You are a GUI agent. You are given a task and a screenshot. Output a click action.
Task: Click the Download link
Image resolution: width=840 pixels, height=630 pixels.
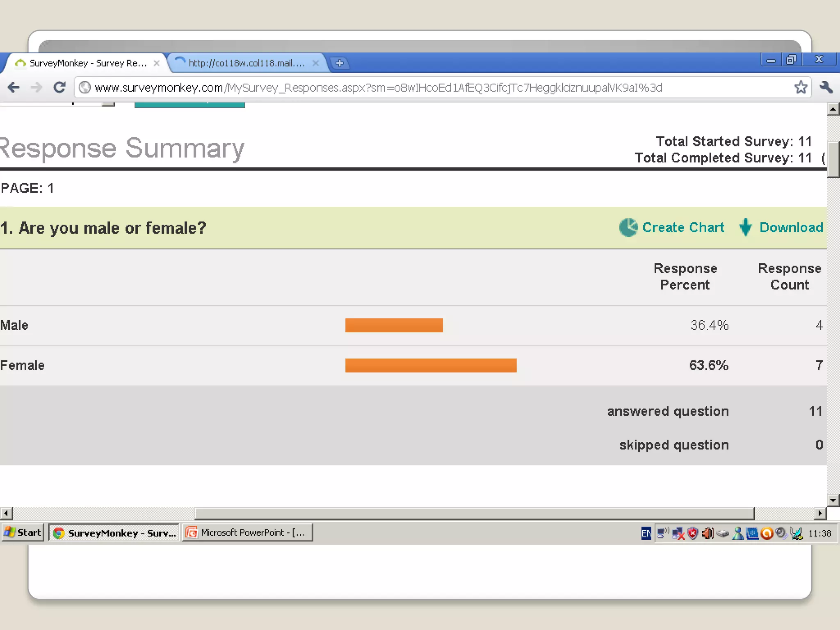tap(791, 228)
